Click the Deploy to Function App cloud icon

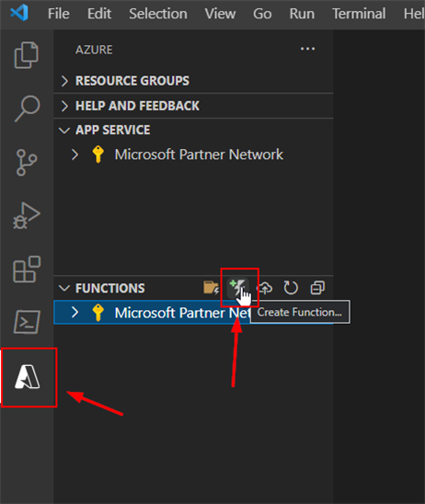[265, 288]
